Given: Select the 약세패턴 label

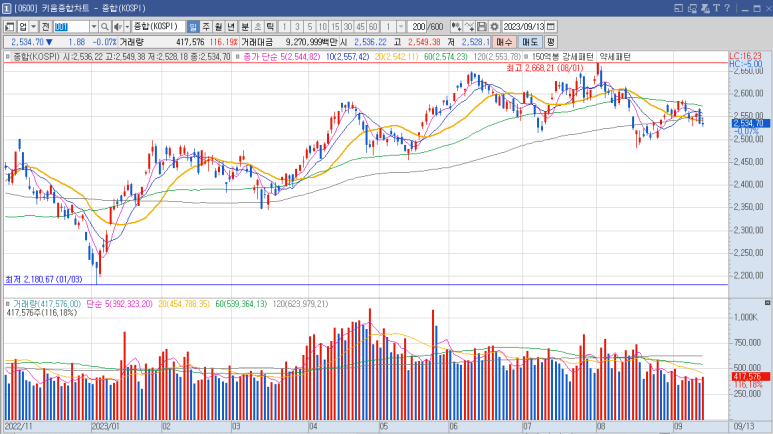Looking at the screenshot, I should click(x=615, y=57).
